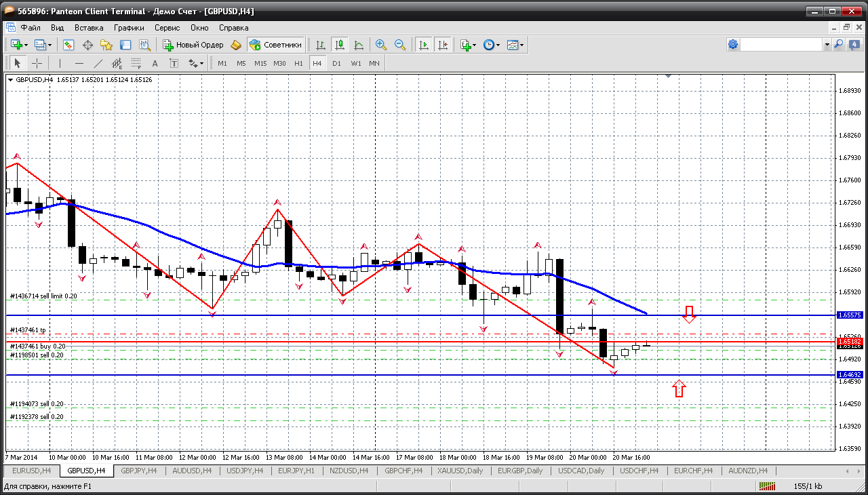This screenshot has height=495, width=868.
Task: Toggle the Советники auto trading button
Action: pos(275,45)
